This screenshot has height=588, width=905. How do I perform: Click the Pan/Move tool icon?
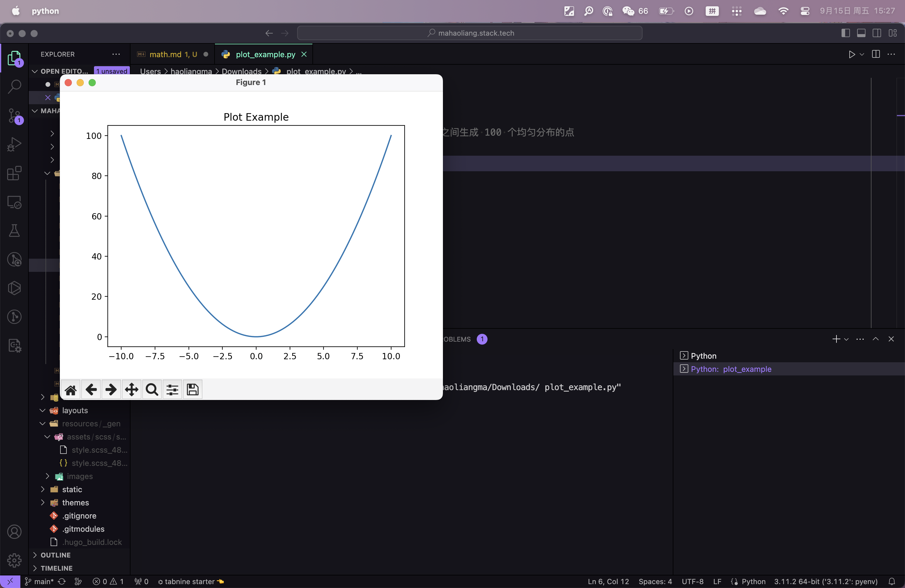pyautogui.click(x=131, y=390)
